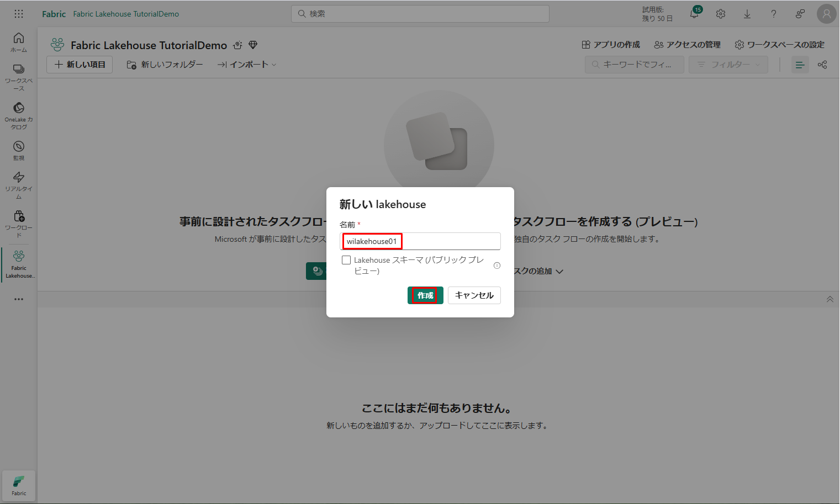Click the 新しいフォルダー button
The height and width of the screenshot is (504, 840).
point(165,65)
